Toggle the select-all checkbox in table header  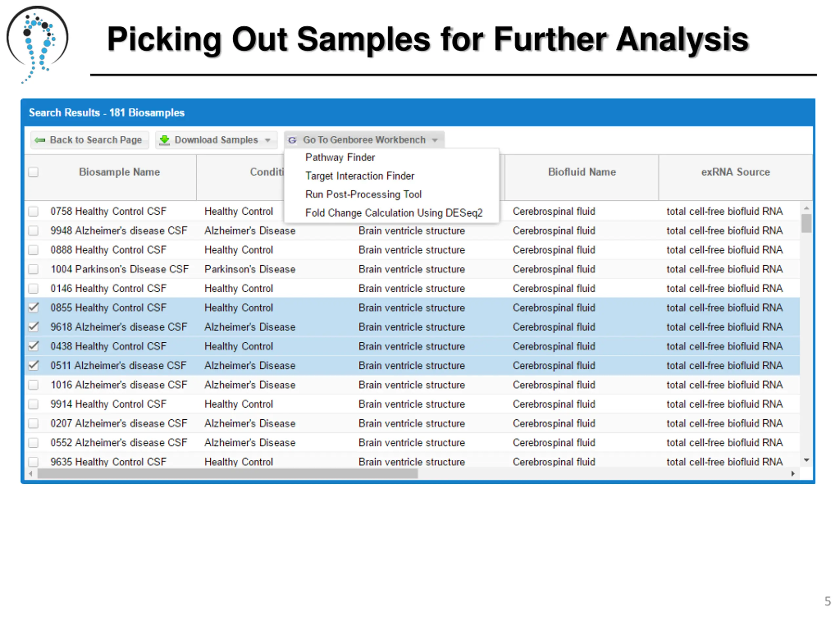(33, 172)
